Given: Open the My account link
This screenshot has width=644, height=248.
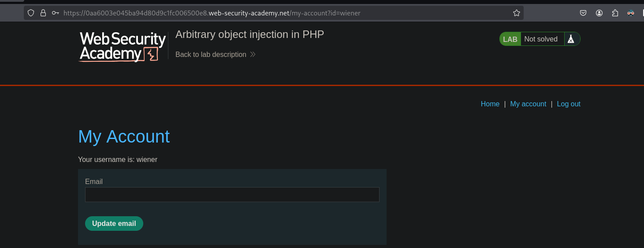Looking at the screenshot, I should (528, 104).
